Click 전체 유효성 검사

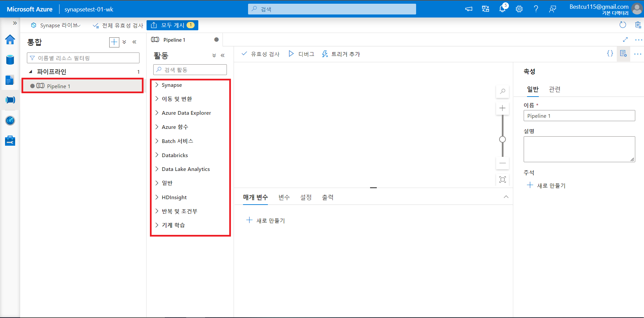click(118, 25)
